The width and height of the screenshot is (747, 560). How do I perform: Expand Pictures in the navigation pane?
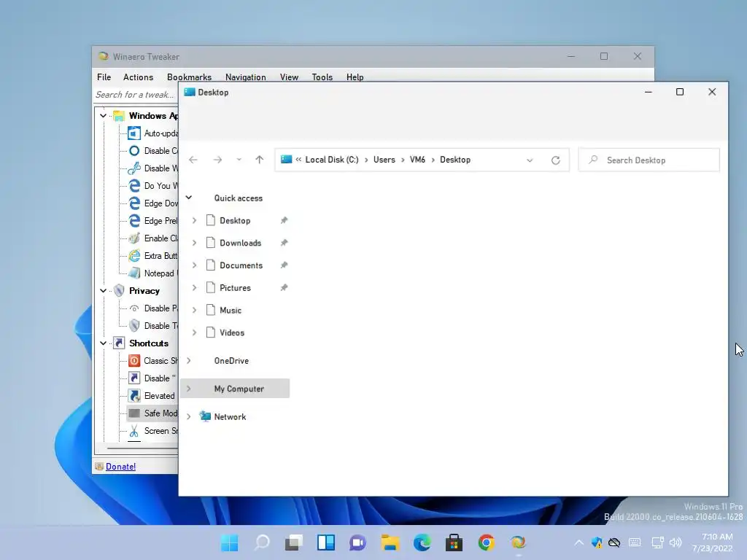(x=194, y=287)
